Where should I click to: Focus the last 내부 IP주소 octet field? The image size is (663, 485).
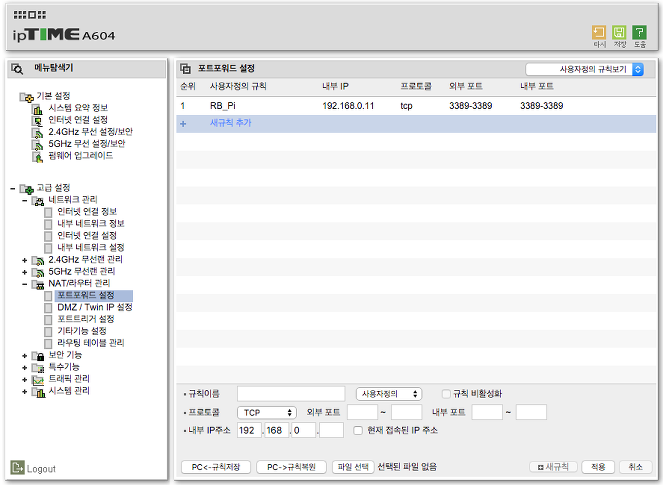point(331,430)
